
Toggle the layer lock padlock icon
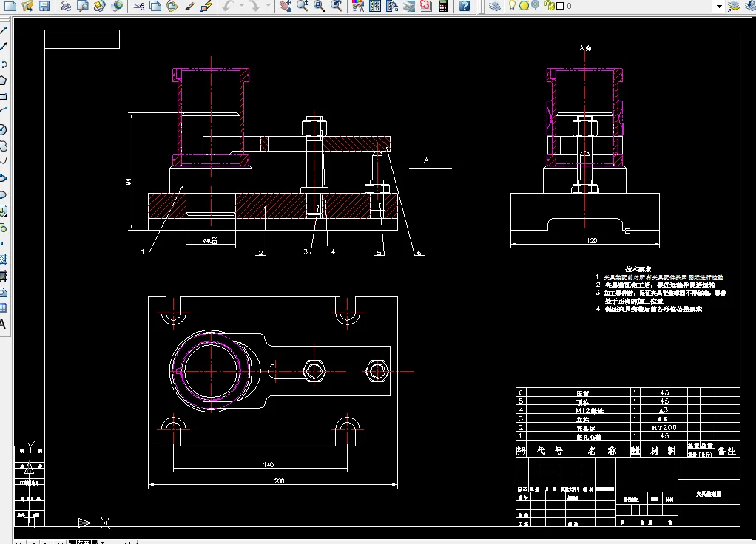click(549, 7)
